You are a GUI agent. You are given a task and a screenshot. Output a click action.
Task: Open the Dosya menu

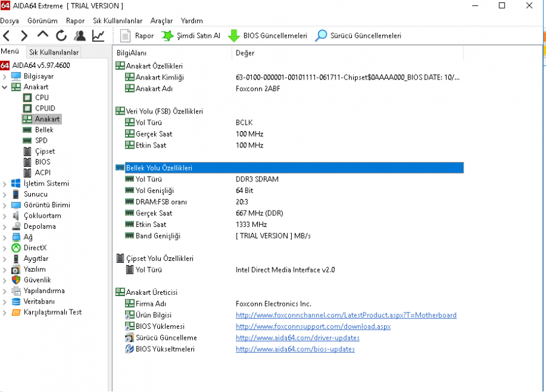(10, 21)
